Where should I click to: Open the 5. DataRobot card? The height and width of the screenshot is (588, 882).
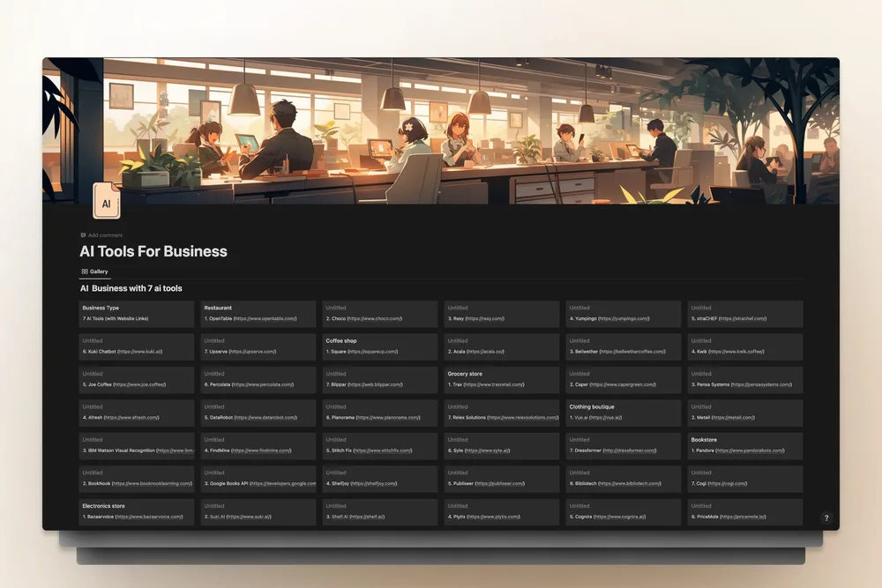(x=258, y=413)
